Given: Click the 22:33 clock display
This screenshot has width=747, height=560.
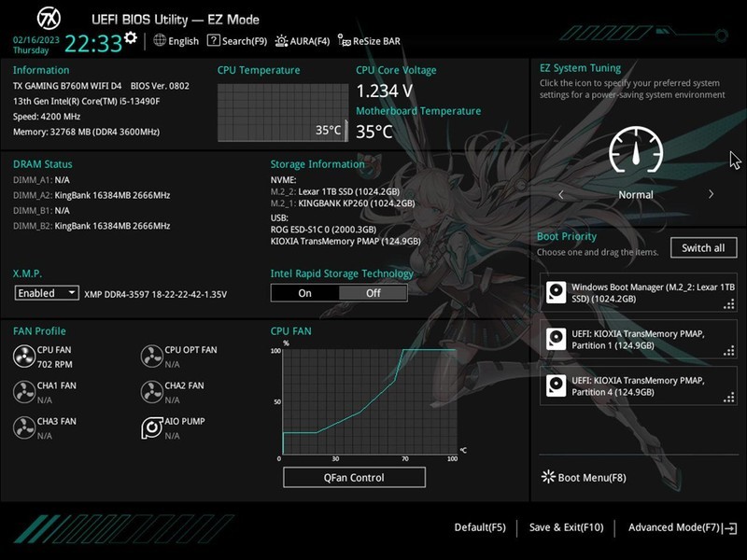Looking at the screenshot, I should (93, 43).
